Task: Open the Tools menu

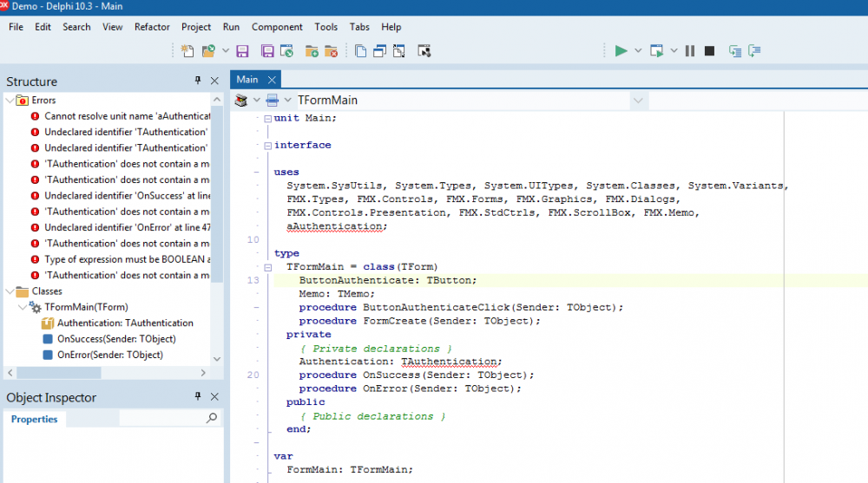Action: coord(326,27)
